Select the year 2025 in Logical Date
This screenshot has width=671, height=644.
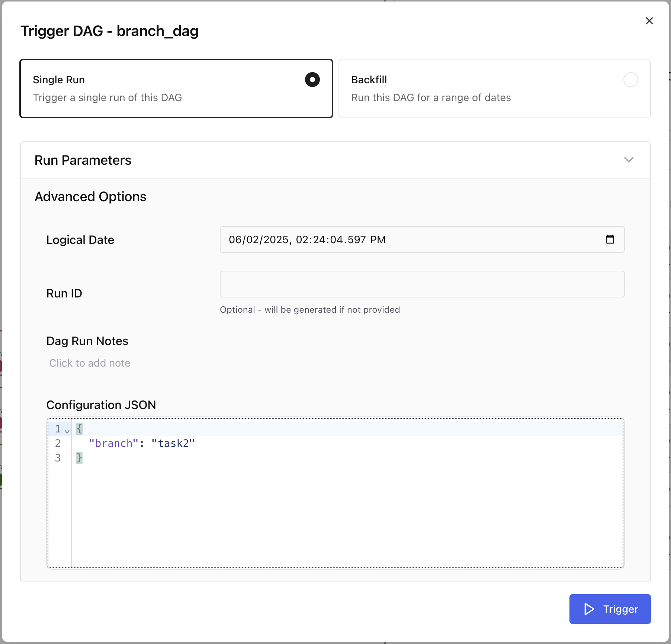(276, 240)
